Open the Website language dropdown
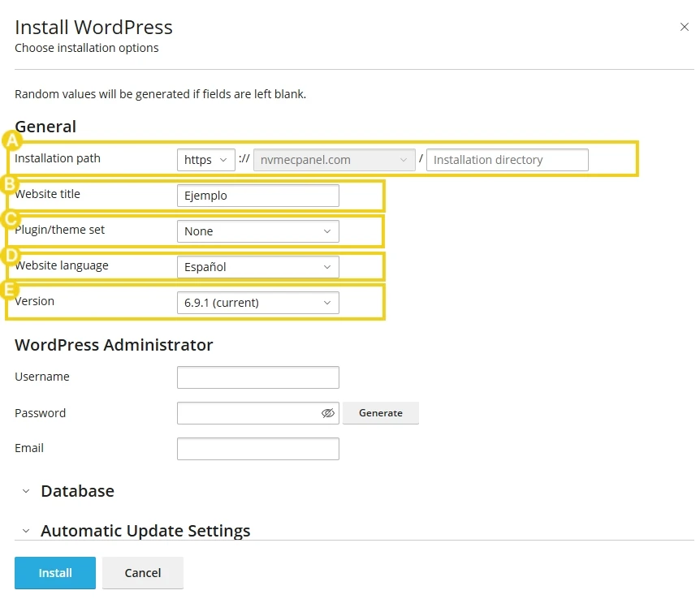This screenshot has width=700, height=599. coord(257,266)
